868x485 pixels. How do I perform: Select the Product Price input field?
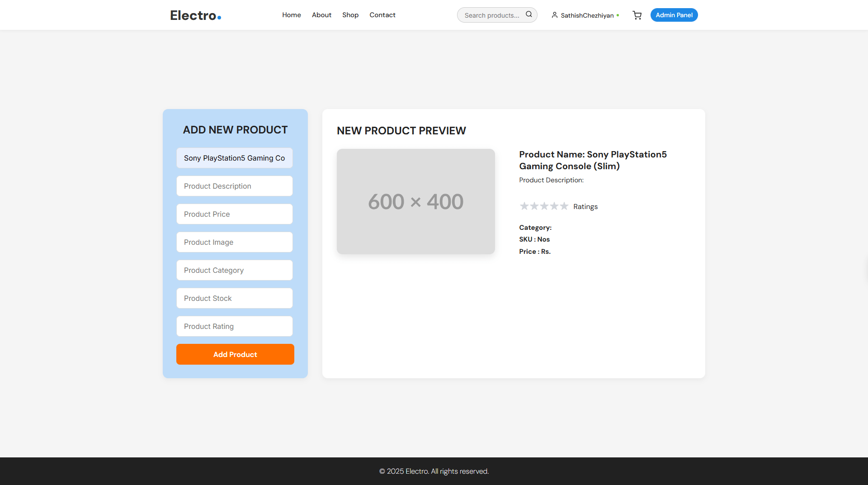click(x=235, y=214)
